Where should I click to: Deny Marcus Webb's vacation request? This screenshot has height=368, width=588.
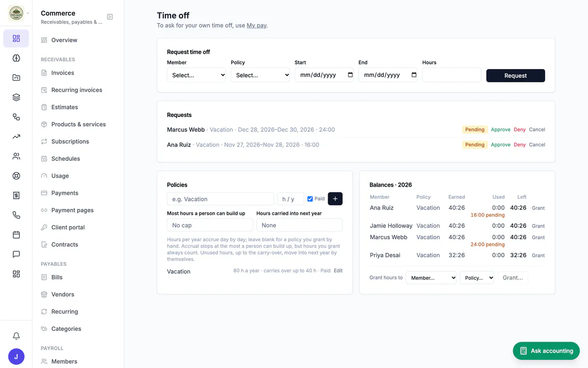(x=520, y=129)
